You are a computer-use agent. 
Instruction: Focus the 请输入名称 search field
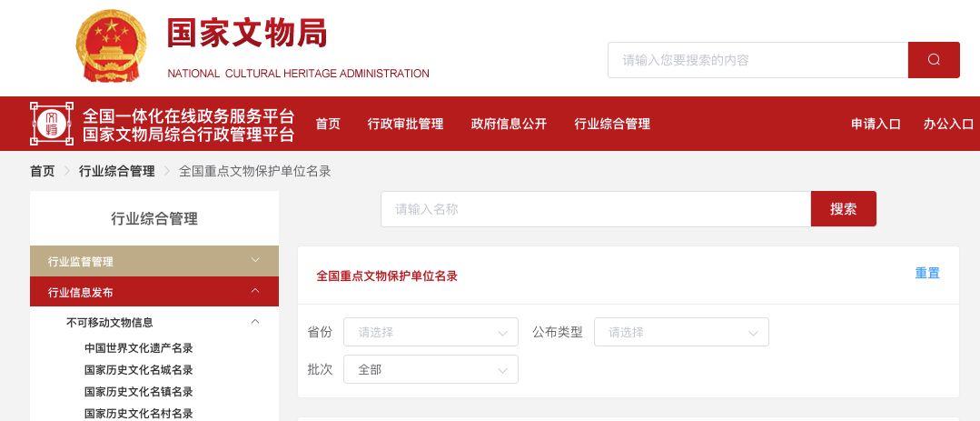pos(596,209)
